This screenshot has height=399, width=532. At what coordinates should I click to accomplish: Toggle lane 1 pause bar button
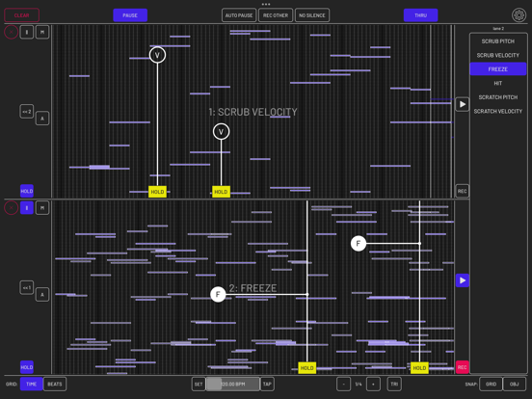[27, 32]
